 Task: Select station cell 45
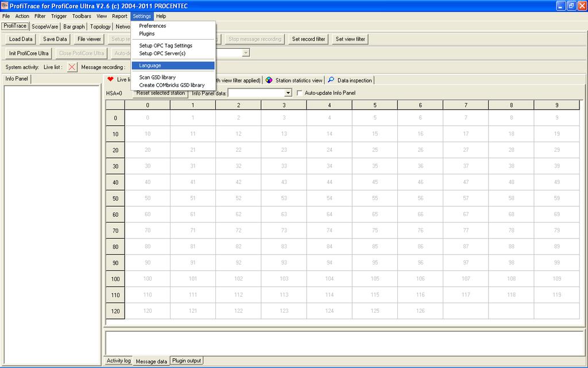374,182
